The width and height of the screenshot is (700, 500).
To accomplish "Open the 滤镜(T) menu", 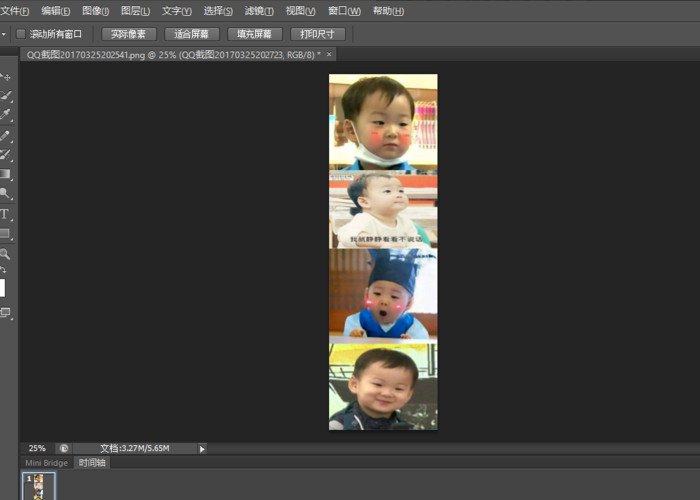I will [x=259, y=11].
